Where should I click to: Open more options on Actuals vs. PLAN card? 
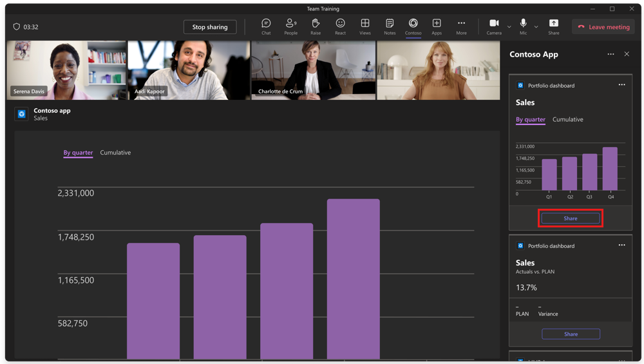point(622,245)
